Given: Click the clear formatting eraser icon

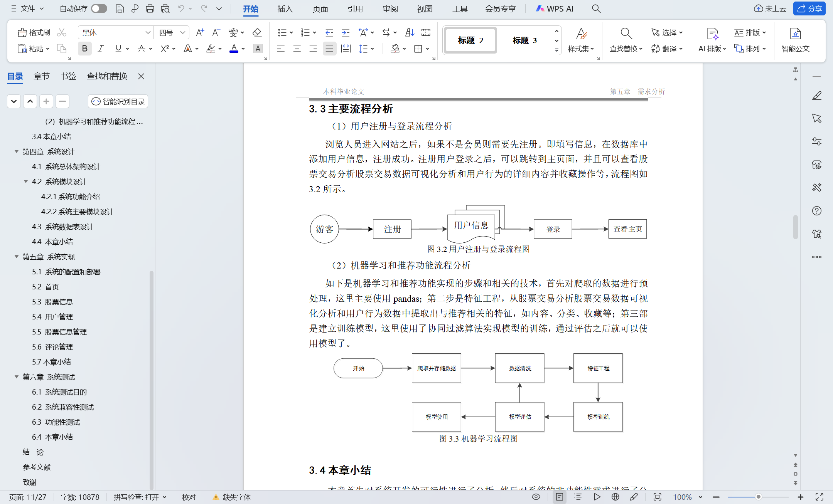Looking at the screenshot, I should tap(257, 33).
